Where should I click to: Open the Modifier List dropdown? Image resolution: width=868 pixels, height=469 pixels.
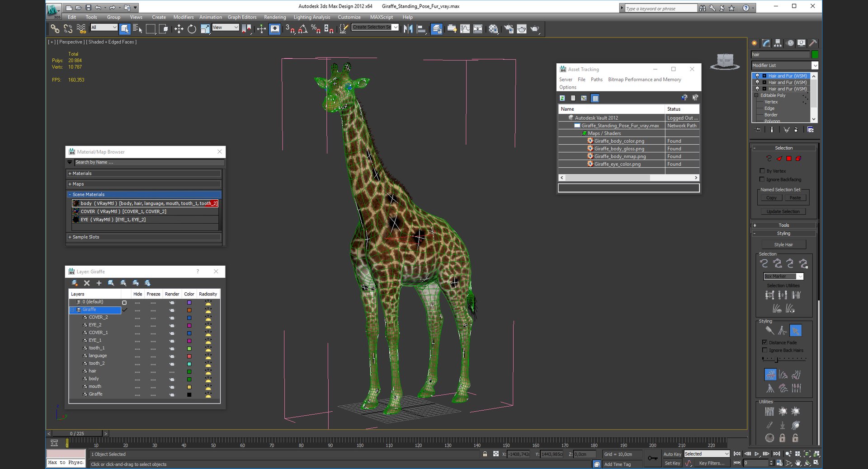coord(784,66)
